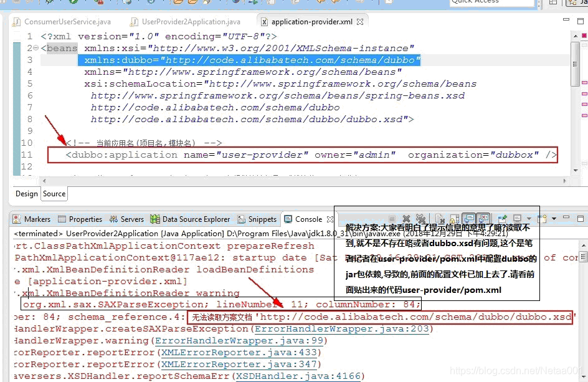Viewport: 588px width, 382px height.
Task: Click the terminated UserProvider2Application process label
Action: click(260, 234)
